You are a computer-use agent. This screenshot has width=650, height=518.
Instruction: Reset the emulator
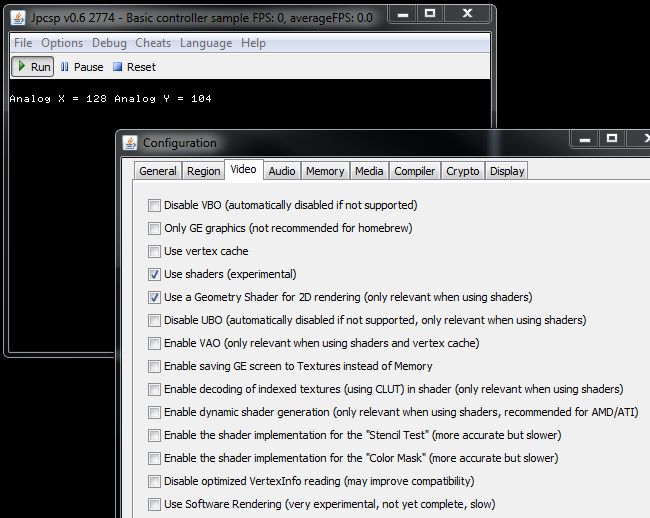(133, 67)
